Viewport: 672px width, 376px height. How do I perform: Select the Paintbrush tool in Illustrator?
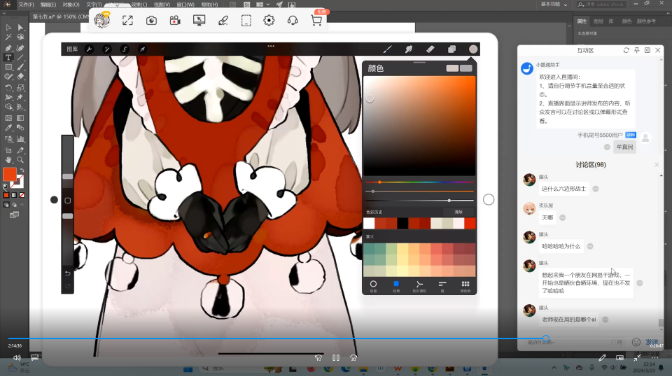(20, 67)
